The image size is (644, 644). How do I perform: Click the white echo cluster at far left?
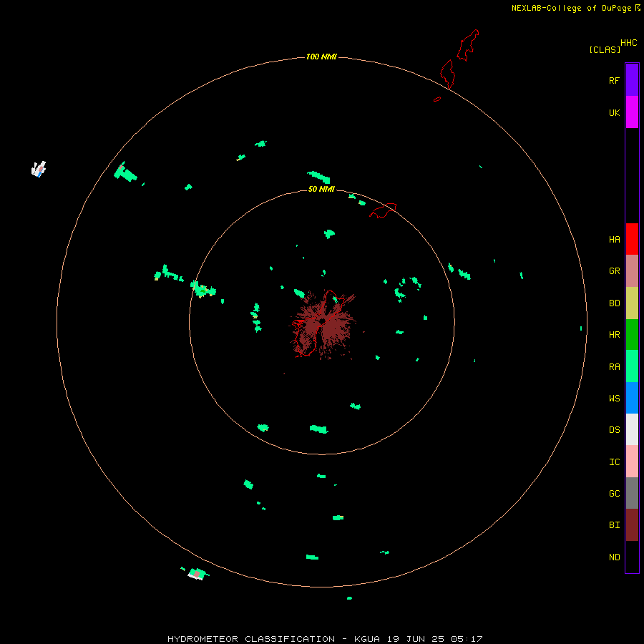click(39, 169)
